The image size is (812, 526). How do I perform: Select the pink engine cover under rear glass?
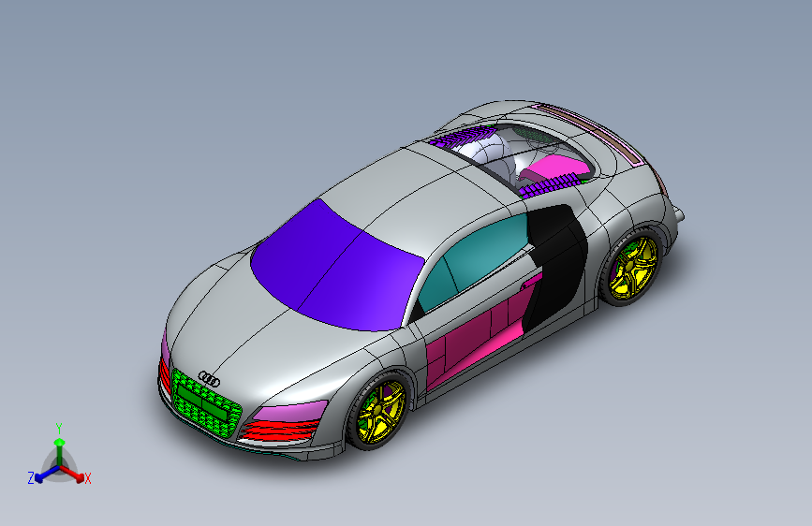[x=555, y=168]
